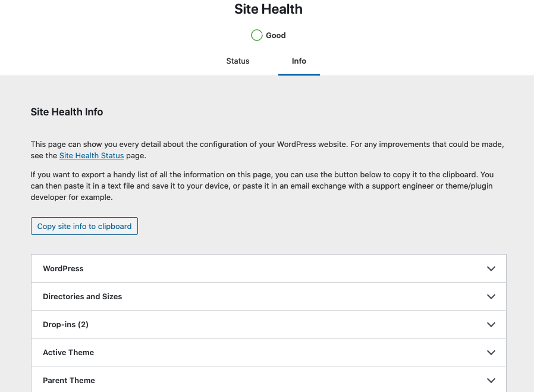Expand the WordPress section chevron
Image resolution: width=534 pixels, height=392 pixels.
pyautogui.click(x=491, y=269)
